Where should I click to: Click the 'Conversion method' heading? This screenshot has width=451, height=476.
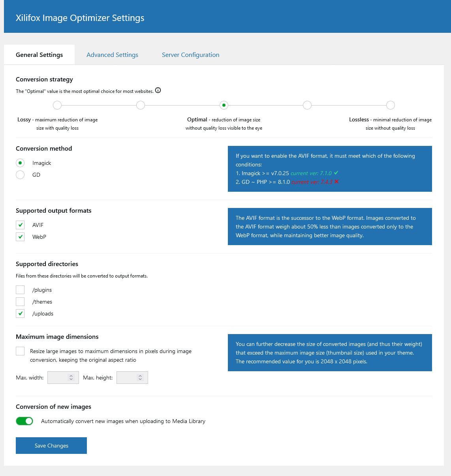pos(44,148)
